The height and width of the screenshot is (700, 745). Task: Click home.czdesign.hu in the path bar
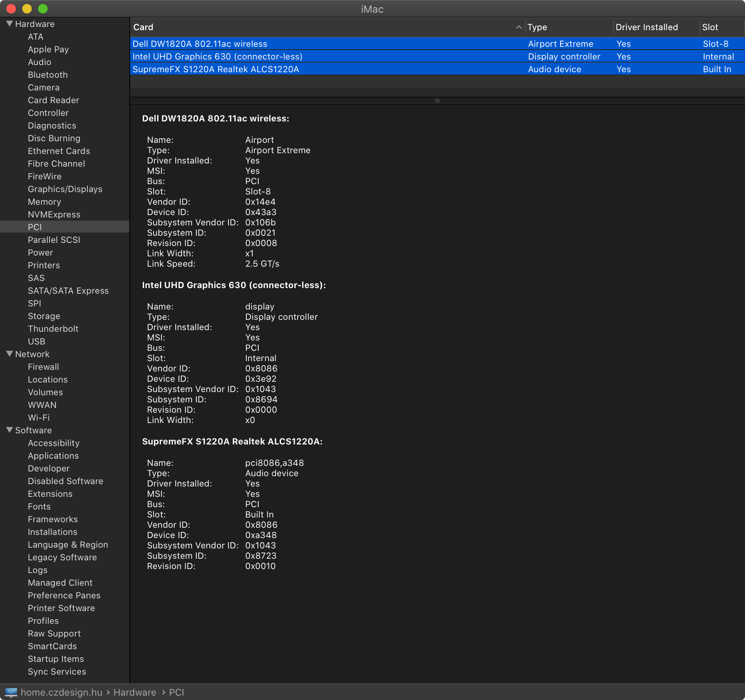pyautogui.click(x=61, y=692)
